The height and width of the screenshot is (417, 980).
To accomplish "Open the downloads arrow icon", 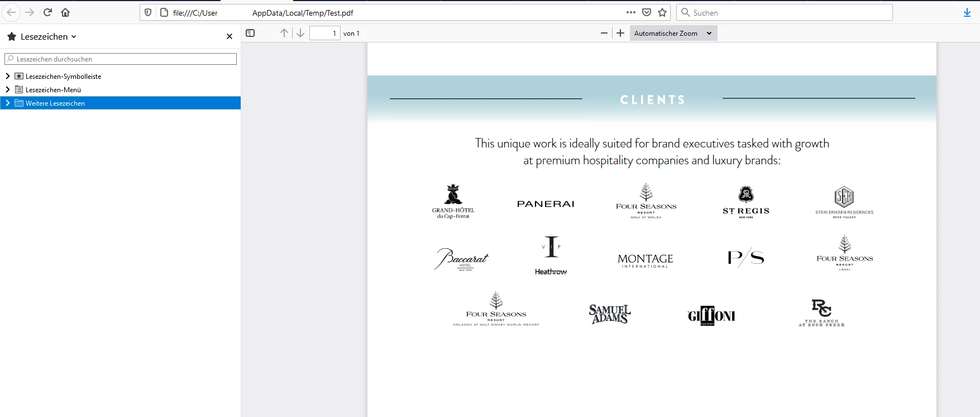I will point(967,12).
